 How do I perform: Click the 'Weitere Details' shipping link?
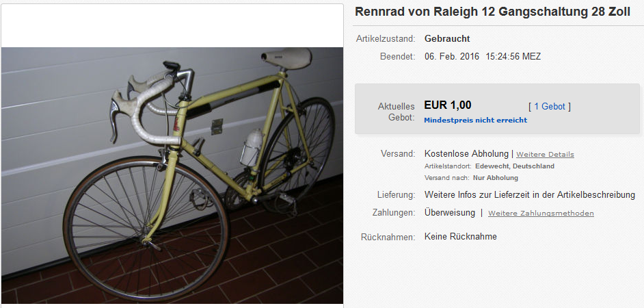pos(545,155)
